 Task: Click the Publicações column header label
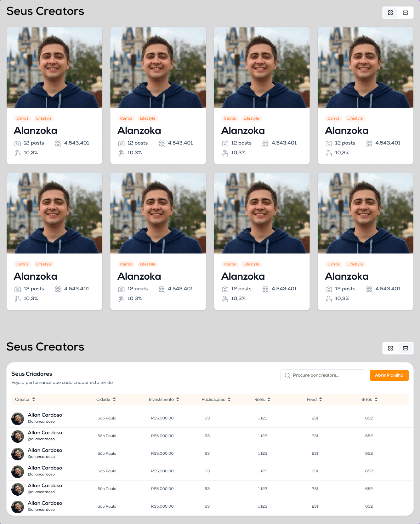pyautogui.click(x=213, y=399)
